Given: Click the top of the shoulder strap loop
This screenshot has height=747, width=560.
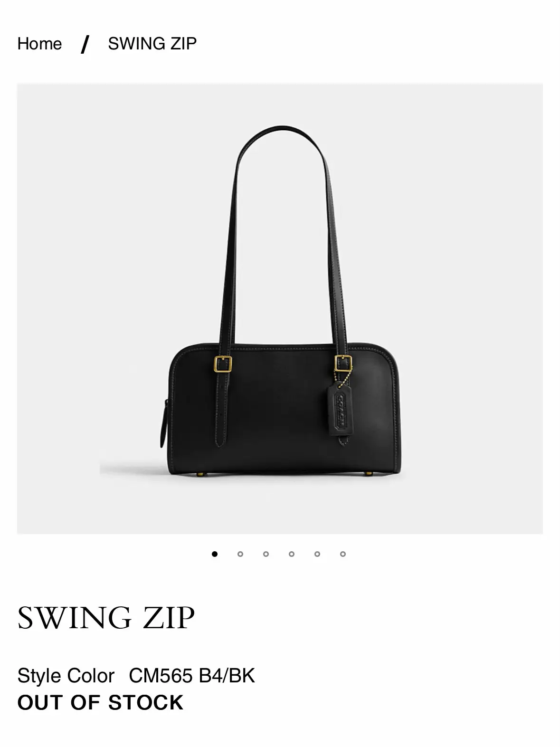Looking at the screenshot, I should tap(282, 131).
